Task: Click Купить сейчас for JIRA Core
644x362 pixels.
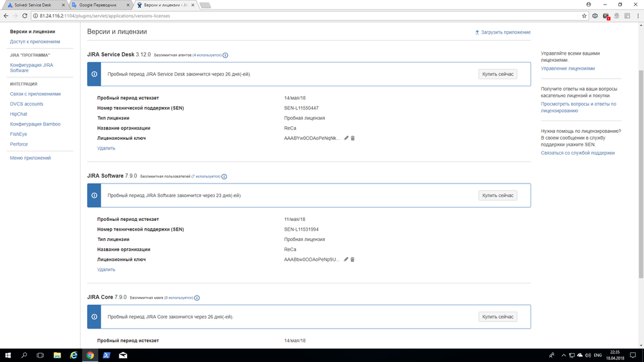Action: [498, 317]
